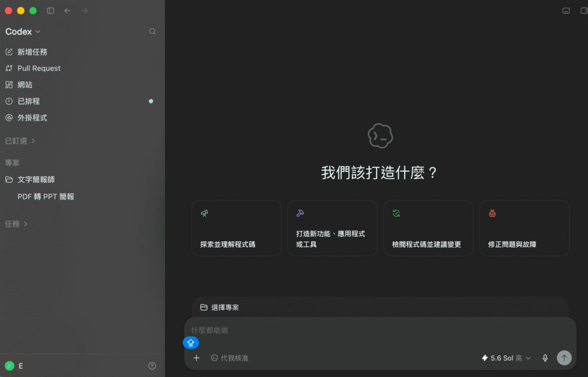Choose the 打造新功能、應用程式或工具 card
Image resolution: width=588 pixels, height=377 pixels.
(332, 228)
